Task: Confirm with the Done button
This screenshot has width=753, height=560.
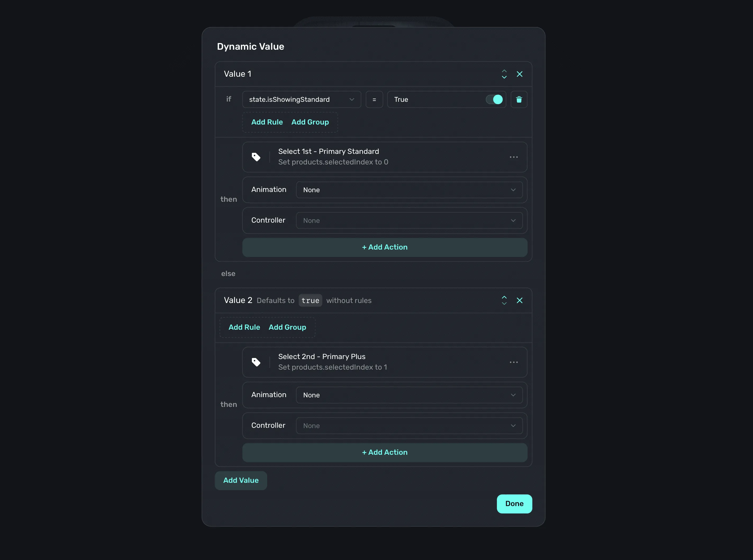Action: coord(514,504)
